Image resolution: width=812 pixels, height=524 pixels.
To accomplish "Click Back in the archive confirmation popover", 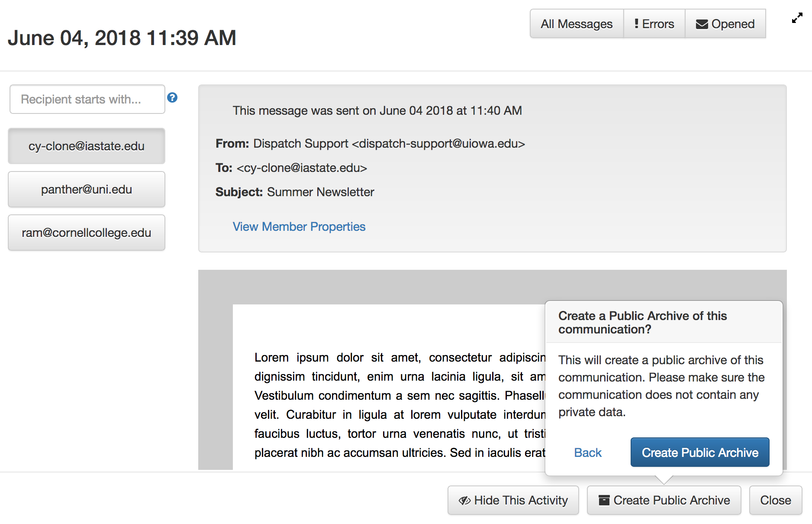I will pyautogui.click(x=587, y=453).
